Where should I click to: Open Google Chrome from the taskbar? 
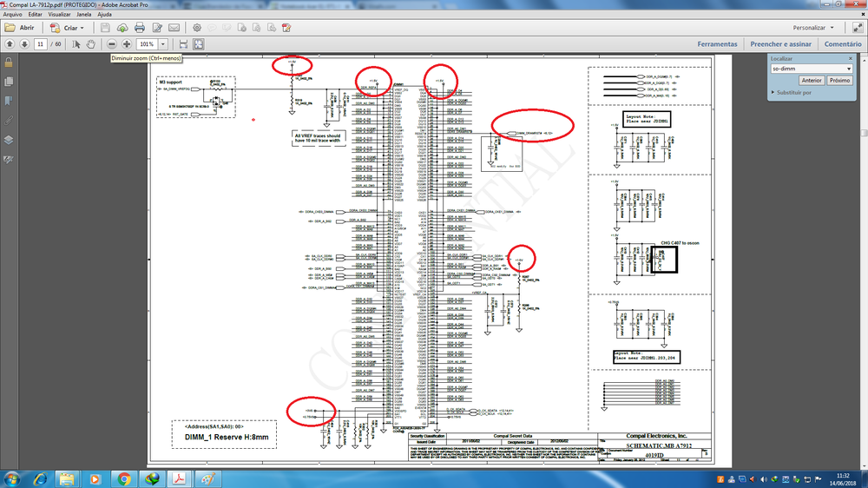click(124, 478)
